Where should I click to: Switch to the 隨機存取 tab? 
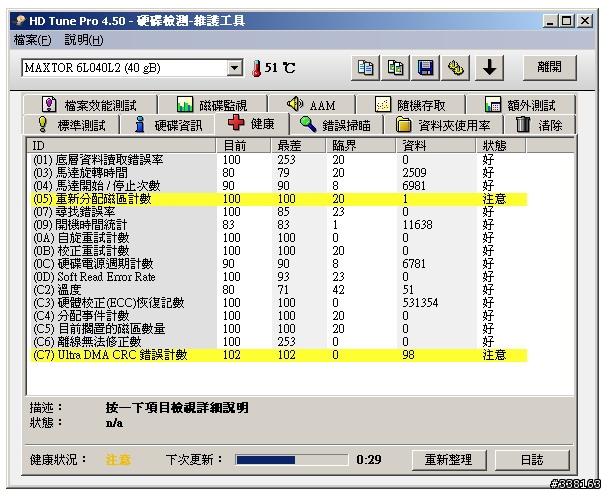click(x=410, y=105)
